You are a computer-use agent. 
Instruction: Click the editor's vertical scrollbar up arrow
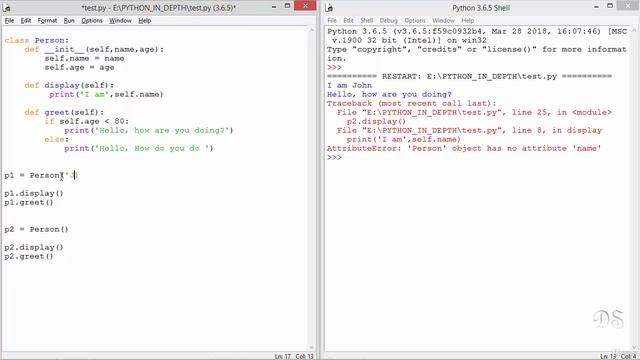(312, 30)
